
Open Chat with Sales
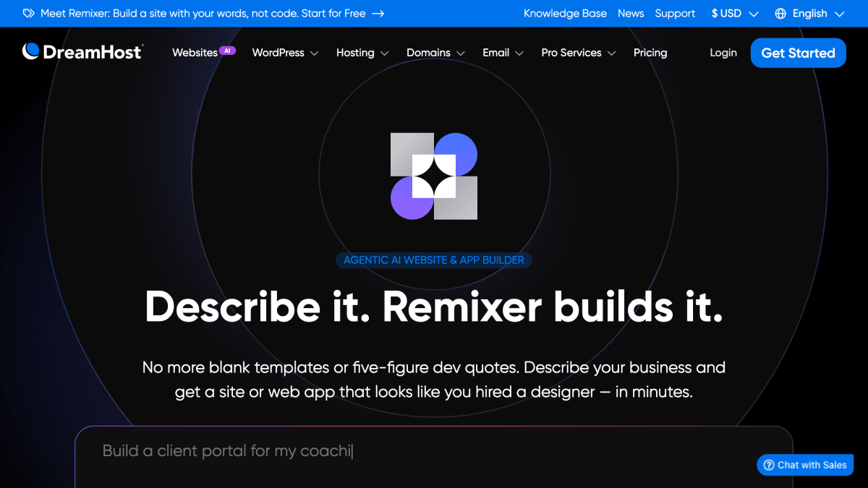805,465
